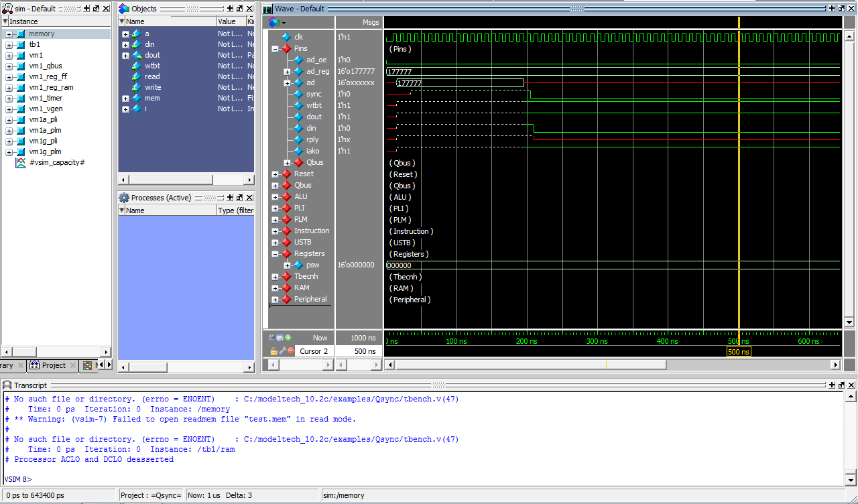The width and height of the screenshot is (858, 504).
Task: Click the zoom/add plus icon in Objects panel header
Action: coord(230,9)
